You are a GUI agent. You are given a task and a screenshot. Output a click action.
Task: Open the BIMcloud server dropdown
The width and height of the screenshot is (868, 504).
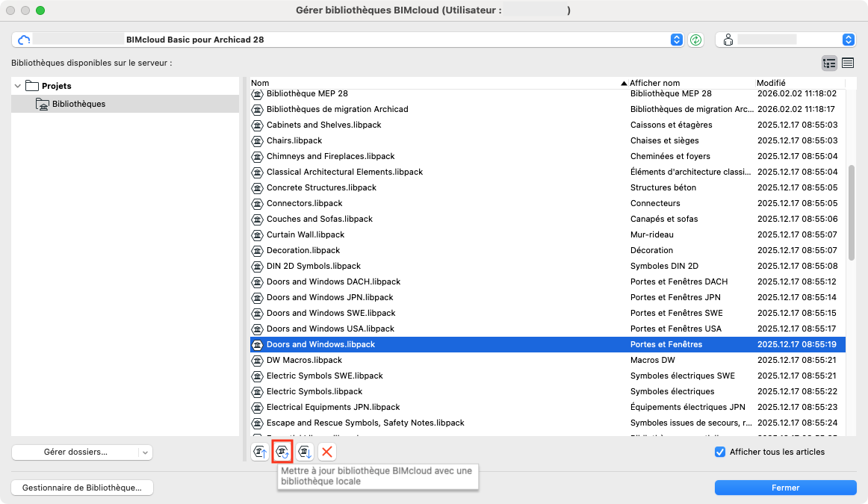[677, 40]
